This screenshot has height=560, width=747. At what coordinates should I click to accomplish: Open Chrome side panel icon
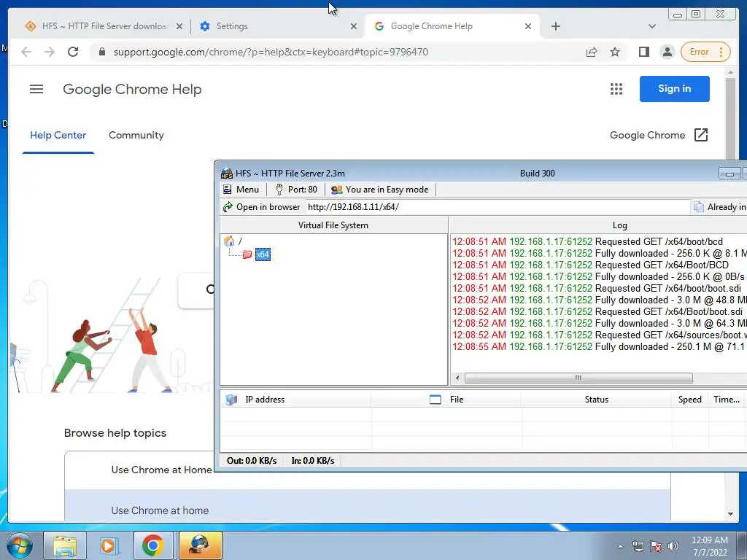pyautogui.click(x=644, y=52)
